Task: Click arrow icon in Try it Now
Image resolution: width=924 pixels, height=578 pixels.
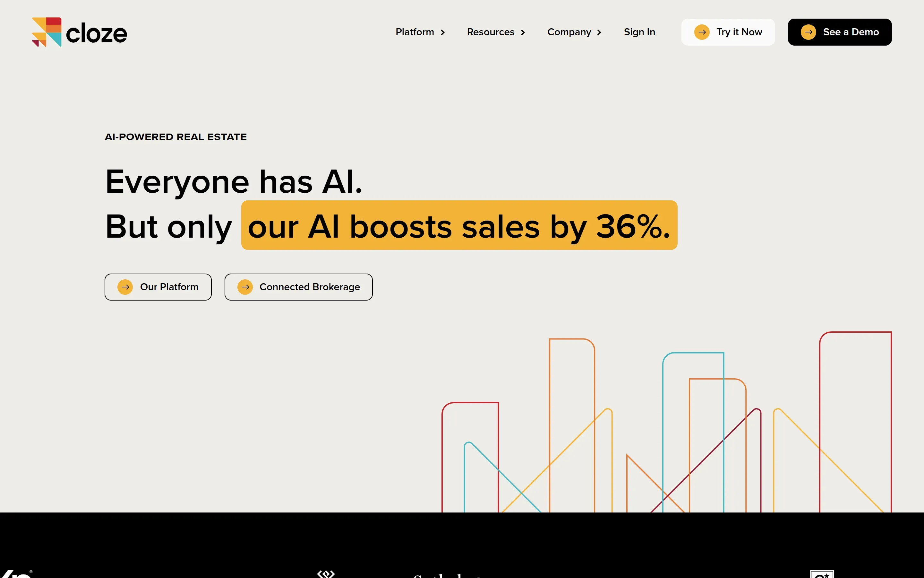Action: pos(702,32)
